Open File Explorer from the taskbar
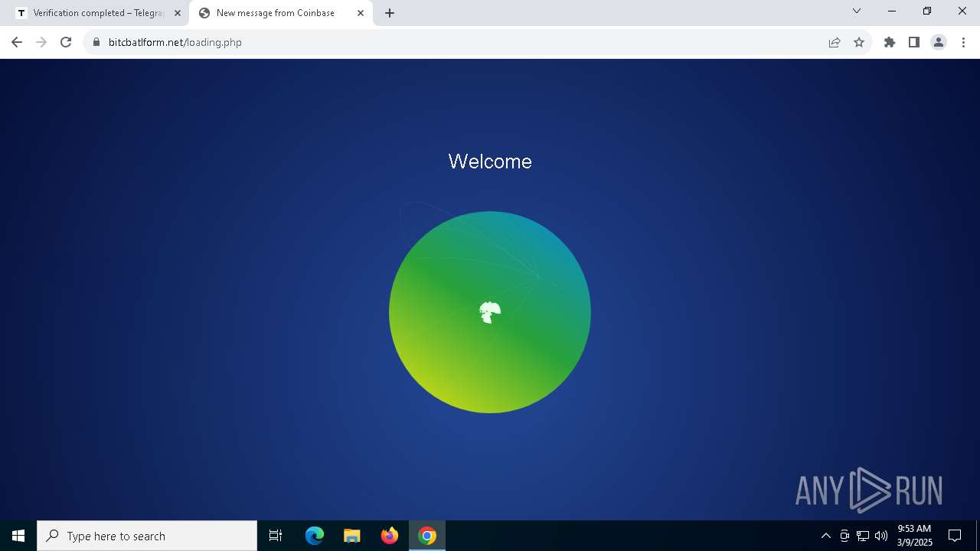 pos(352,536)
